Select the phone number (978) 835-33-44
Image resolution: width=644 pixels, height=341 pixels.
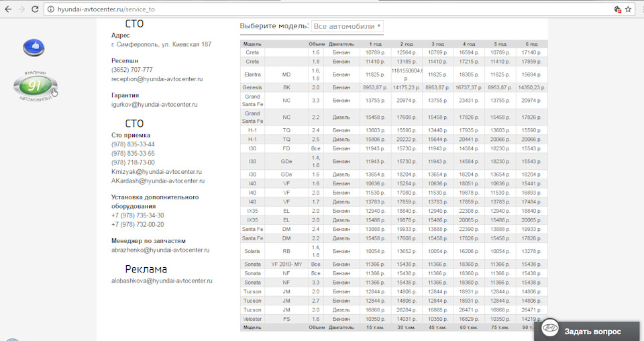[x=133, y=144]
